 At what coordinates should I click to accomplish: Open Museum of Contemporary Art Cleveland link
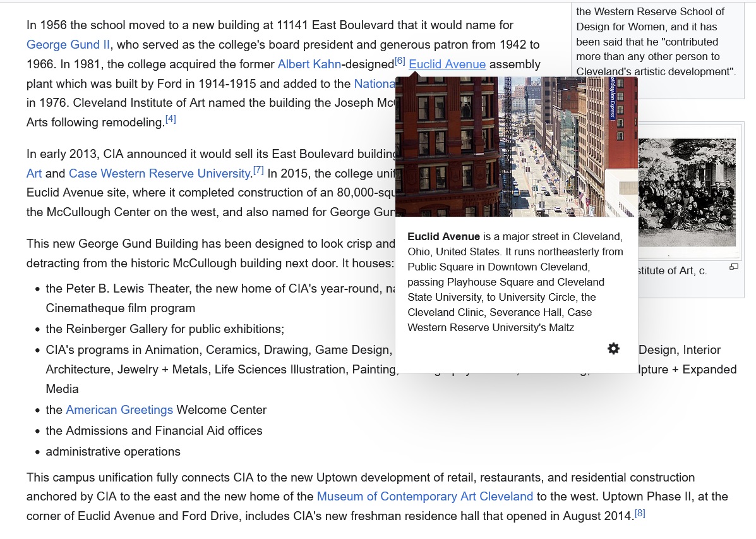coord(425,497)
